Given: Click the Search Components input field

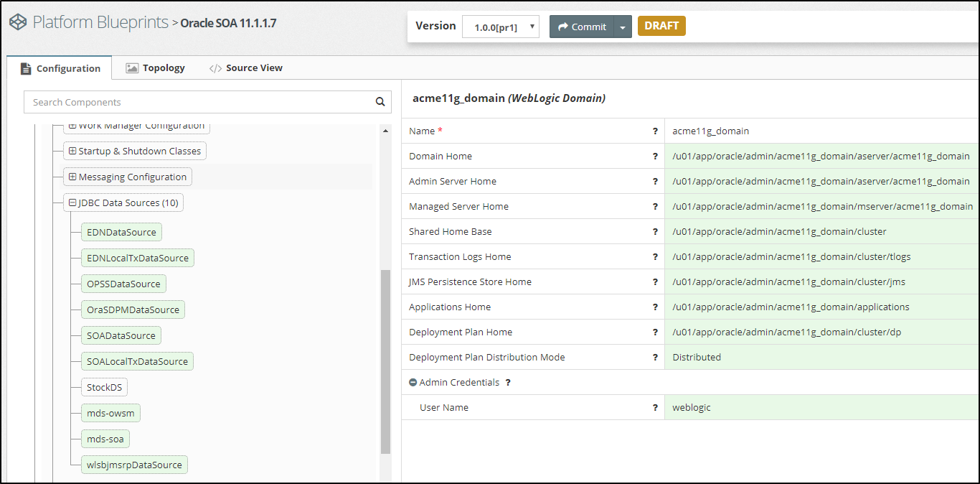Looking at the screenshot, I should [x=199, y=102].
